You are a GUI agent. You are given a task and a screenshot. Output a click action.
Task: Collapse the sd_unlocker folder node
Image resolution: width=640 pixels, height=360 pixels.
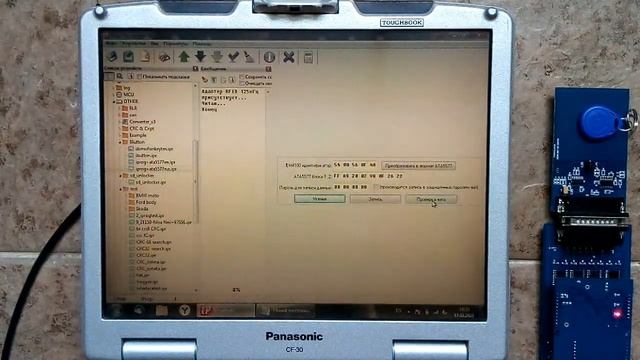click(120, 176)
